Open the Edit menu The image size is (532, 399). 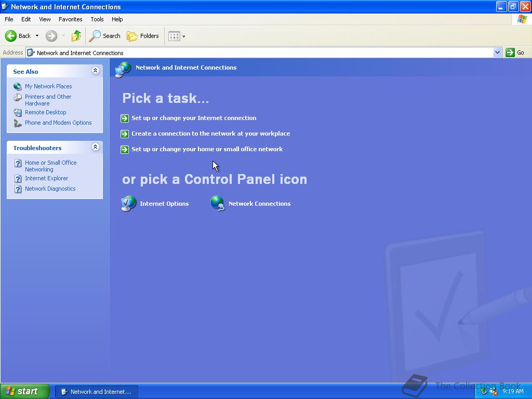(x=26, y=19)
